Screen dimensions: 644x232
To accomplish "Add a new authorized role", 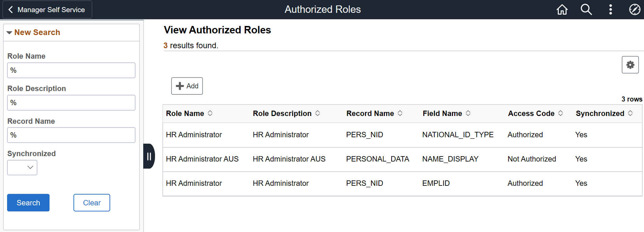I will point(187,86).
